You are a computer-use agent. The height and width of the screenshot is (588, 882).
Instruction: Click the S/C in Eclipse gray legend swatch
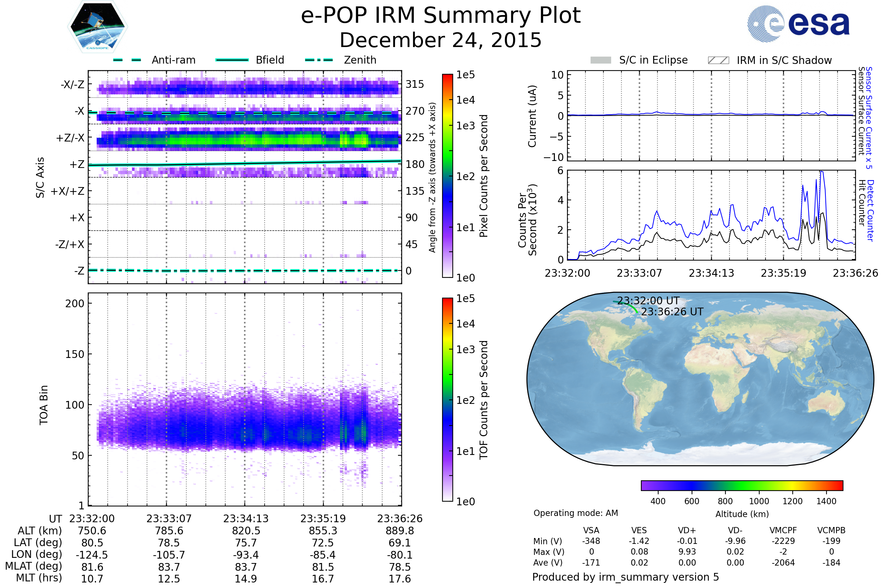click(x=600, y=60)
